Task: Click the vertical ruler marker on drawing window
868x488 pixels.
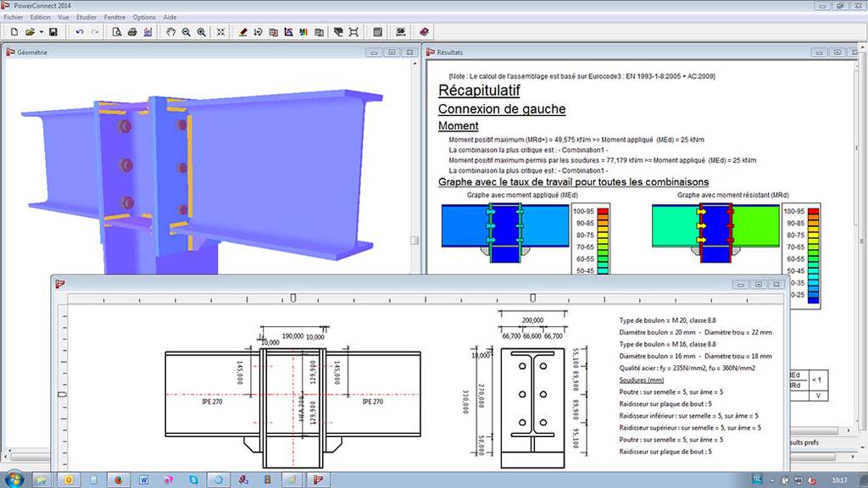Action: (x=62, y=394)
